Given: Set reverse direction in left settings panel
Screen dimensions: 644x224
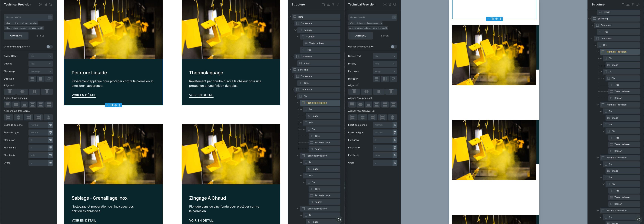Looking at the screenshot, I should click(49, 79).
